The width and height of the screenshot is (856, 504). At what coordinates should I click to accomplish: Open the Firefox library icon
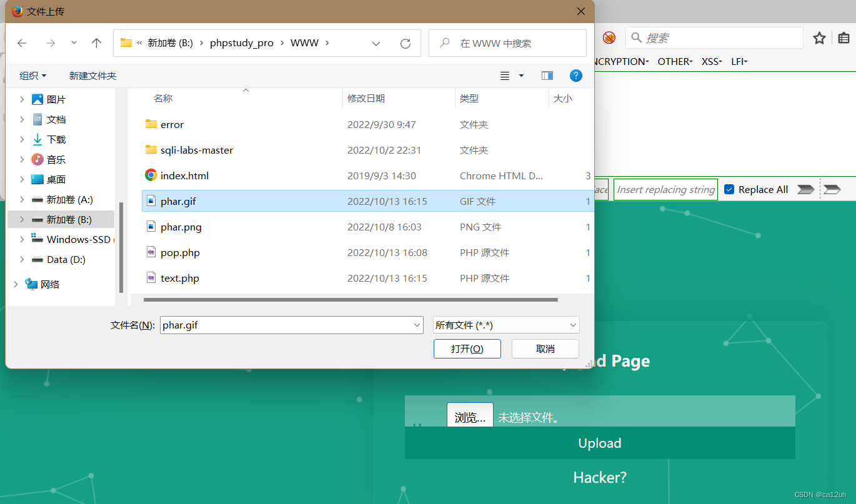[x=844, y=38]
